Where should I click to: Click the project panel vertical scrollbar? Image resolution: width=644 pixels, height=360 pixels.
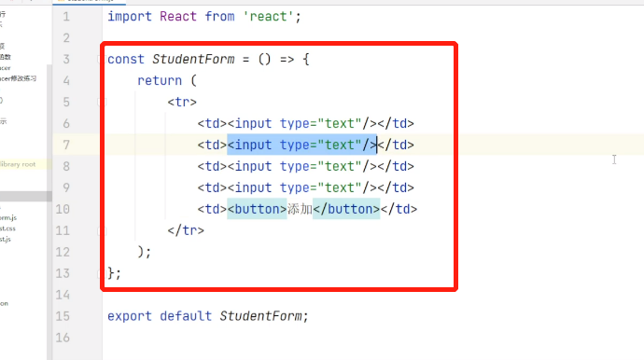tap(49, 212)
